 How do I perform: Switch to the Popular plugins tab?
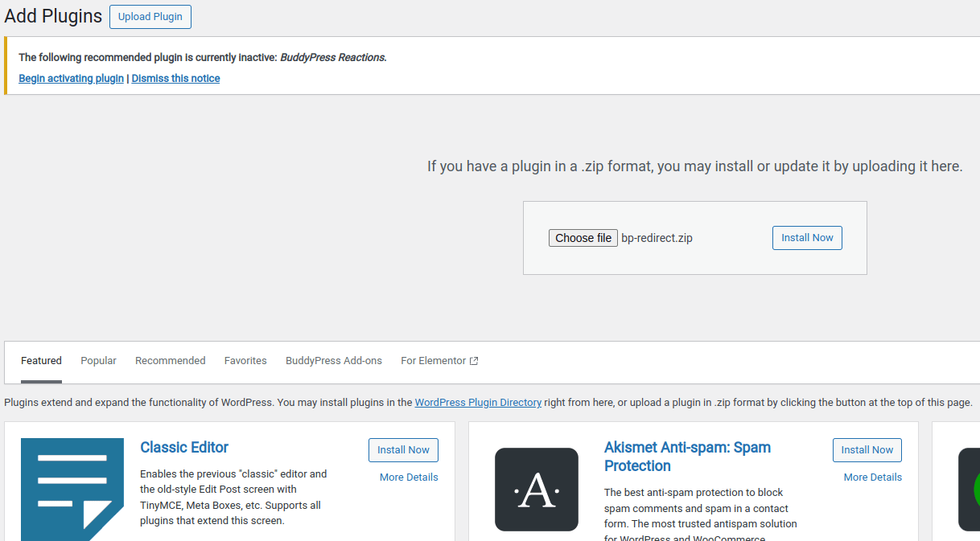pos(98,361)
